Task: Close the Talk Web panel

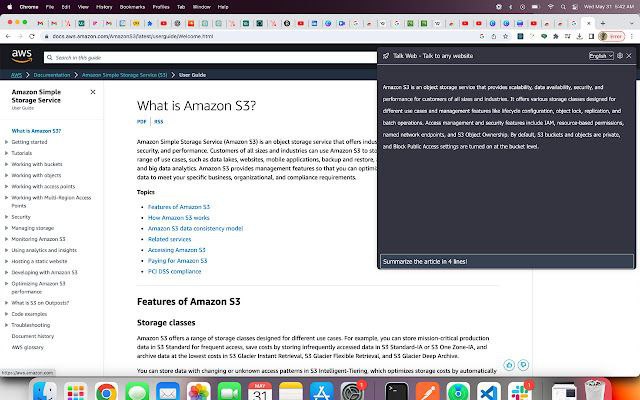Action: click(629, 56)
